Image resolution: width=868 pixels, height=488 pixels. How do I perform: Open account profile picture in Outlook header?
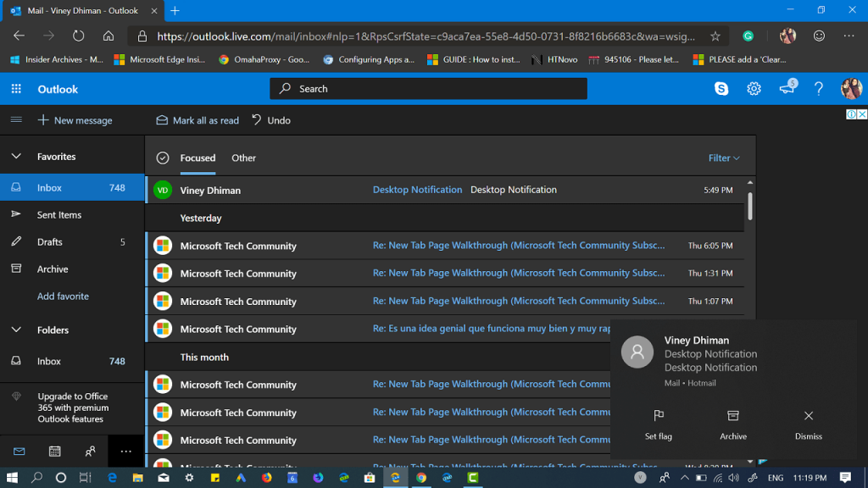pyautogui.click(x=851, y=88)
